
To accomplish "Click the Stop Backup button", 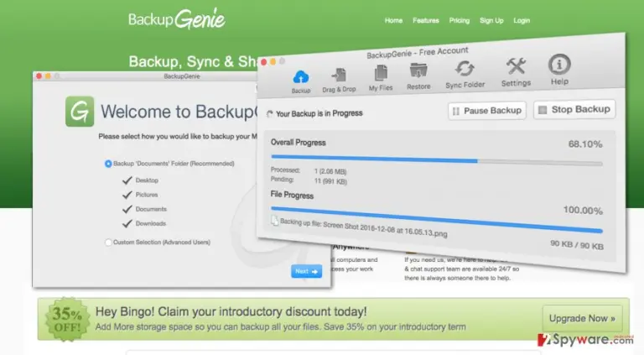I will click(574, 109).
